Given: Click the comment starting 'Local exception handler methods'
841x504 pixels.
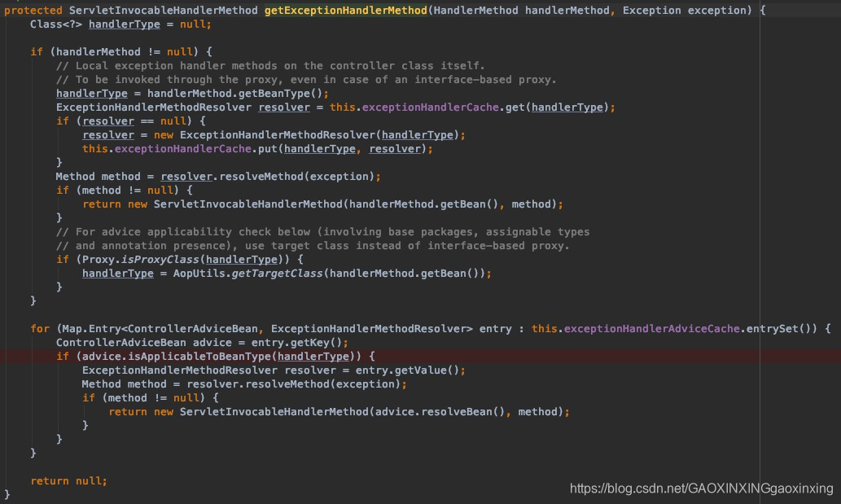Looking at the screenshot, I should [270, 65].
